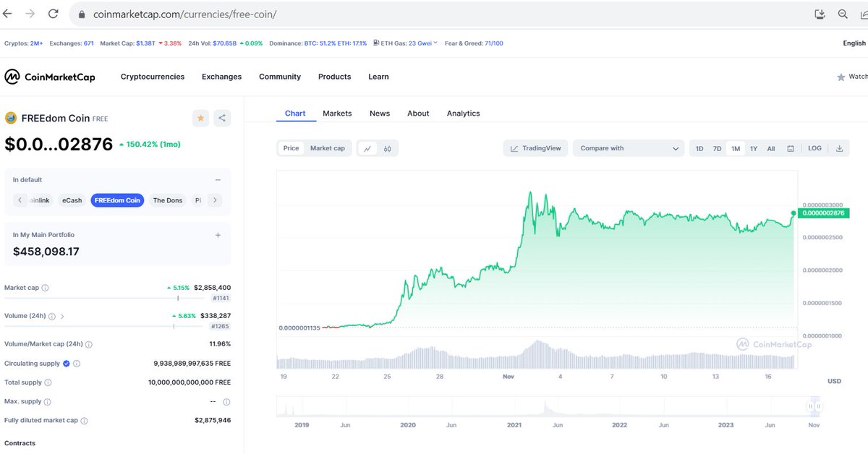868x454 pixels.
Task: Show previous coins in watchlist carousel
Action: pos(20,200)
